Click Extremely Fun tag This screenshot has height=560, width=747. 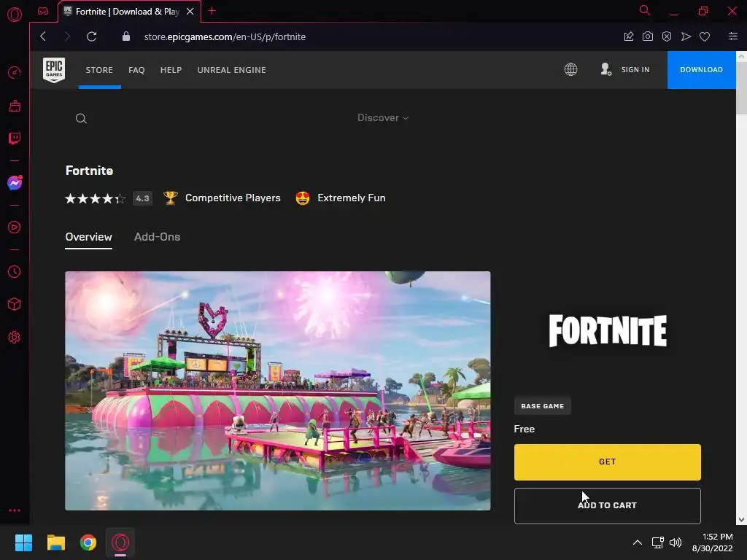point(341,198)
